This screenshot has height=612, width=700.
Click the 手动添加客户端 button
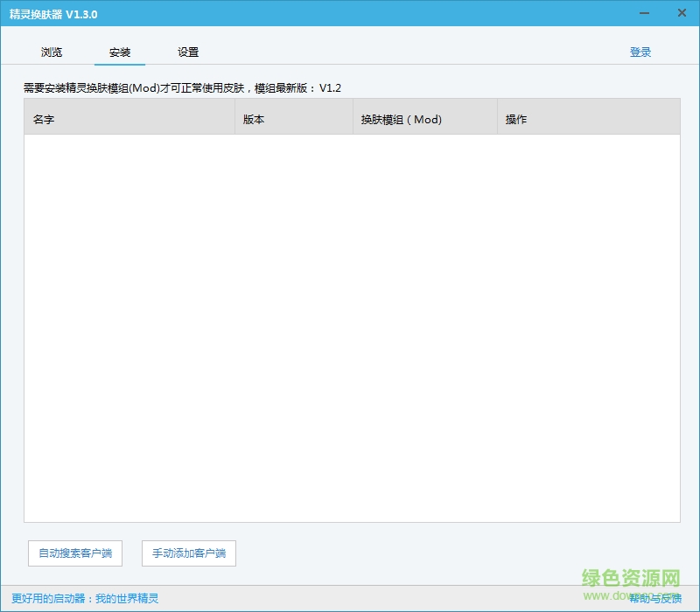188,553
